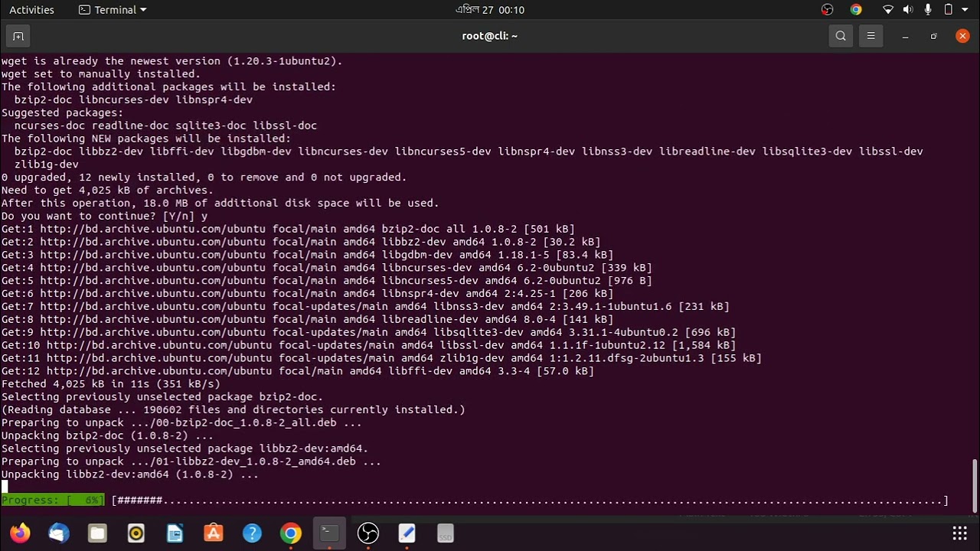Image resolution: width=980 pixels, height=551 pixels.
Task: Click 'Unpacking libbz2-dev:amd64' line
Action: point(130,474)
